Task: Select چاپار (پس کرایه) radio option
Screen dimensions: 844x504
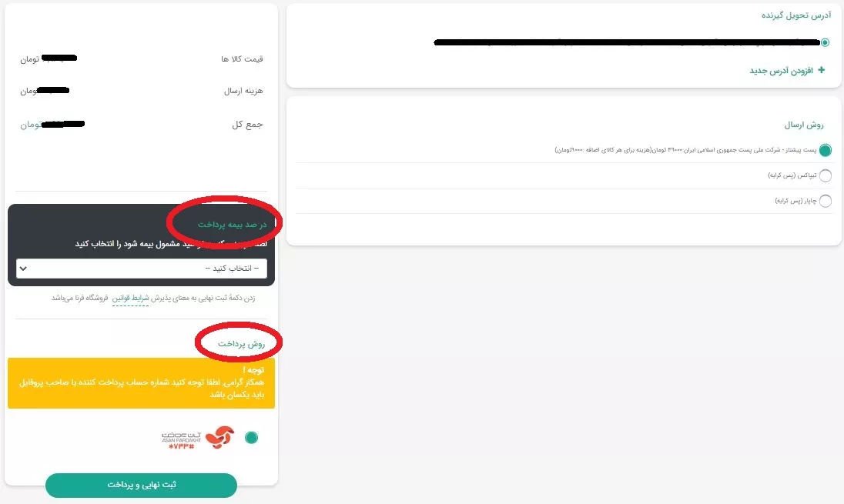Action: [x=826, y=201]
